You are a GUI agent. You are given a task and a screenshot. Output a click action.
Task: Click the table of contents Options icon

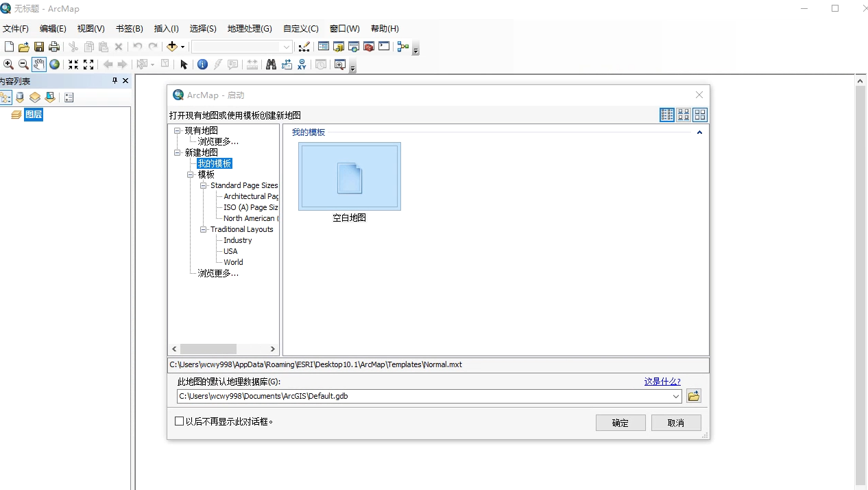click(x=69, y=97)
